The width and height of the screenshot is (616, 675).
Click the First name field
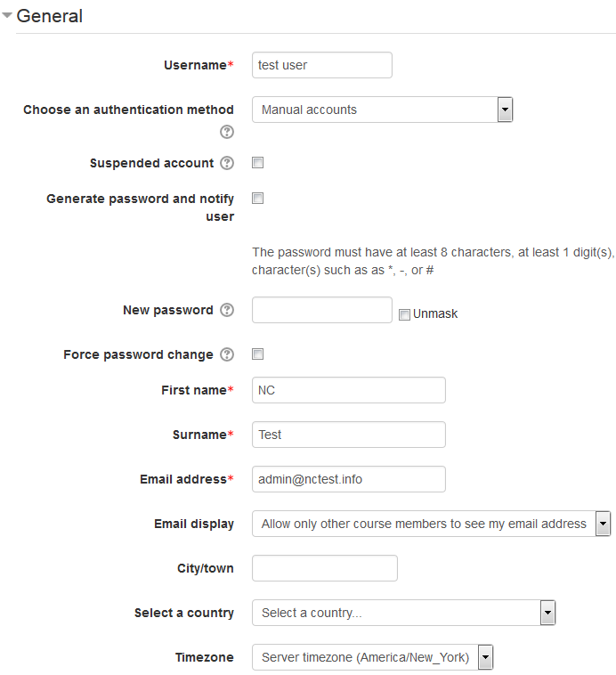pos(349,390)
